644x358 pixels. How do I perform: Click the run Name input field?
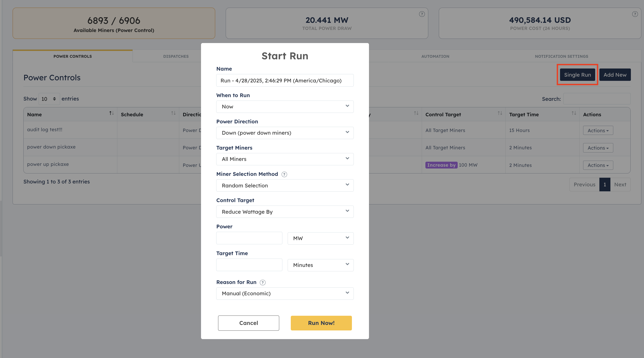click(285, 80)
